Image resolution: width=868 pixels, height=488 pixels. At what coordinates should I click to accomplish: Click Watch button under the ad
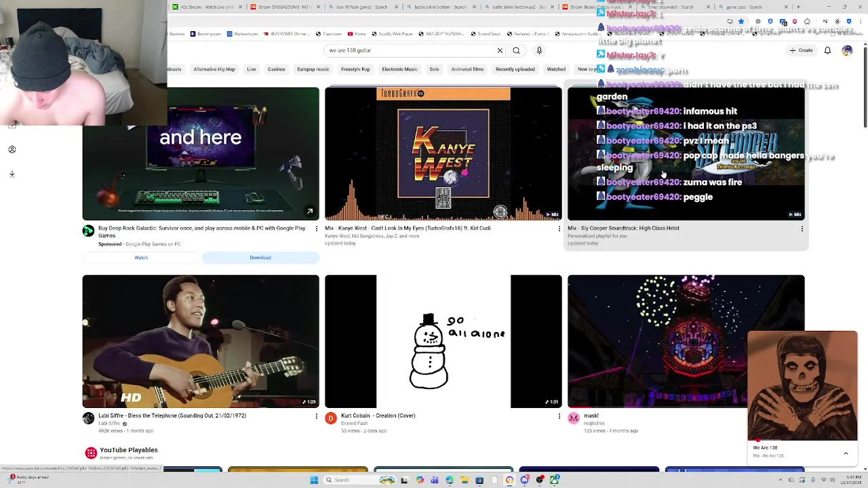tap(141, 258)
